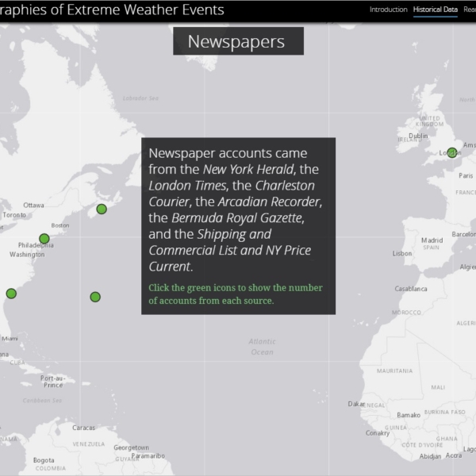The width and height of the screenshot is (476, 476).
Task: Click the green marker near Philadelphia
Action: pyautogui.click(x=44, y=239)
